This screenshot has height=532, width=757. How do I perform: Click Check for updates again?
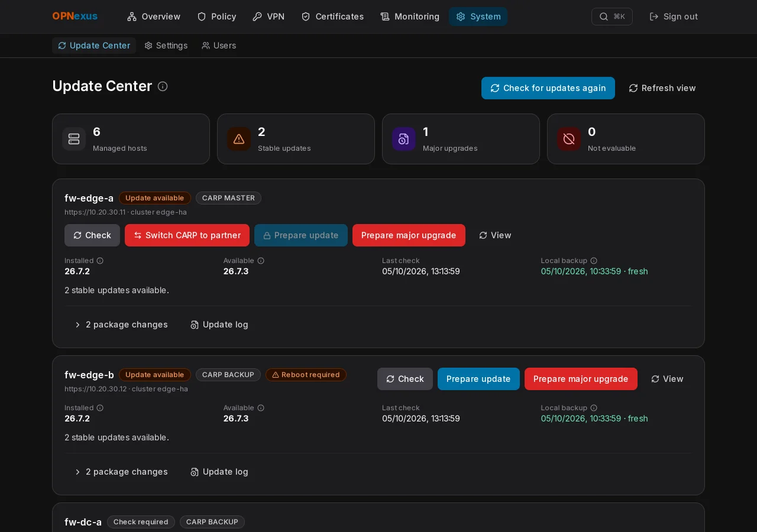tap(548, 88)
